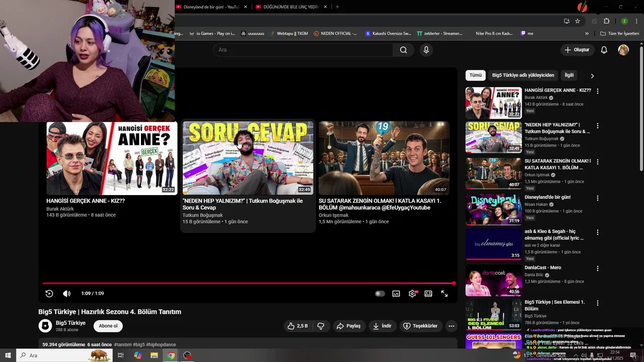Click the Teşekkürler button

click(x=420, y=326)
